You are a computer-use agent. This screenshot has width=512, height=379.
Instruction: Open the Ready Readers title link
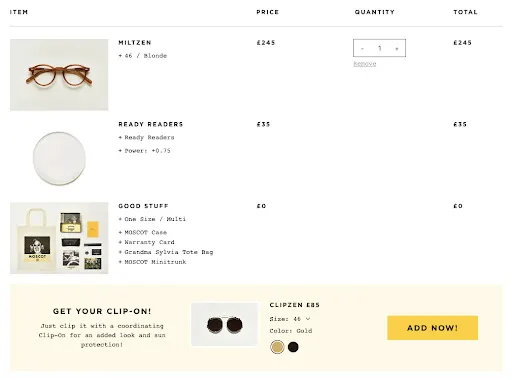(x=151, y=124)
